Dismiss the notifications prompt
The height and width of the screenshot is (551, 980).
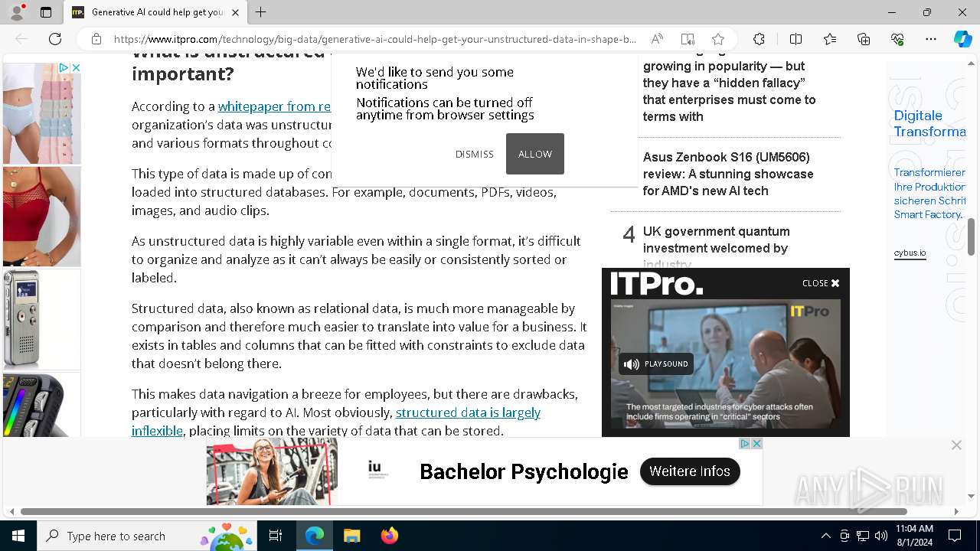[475, 154]
